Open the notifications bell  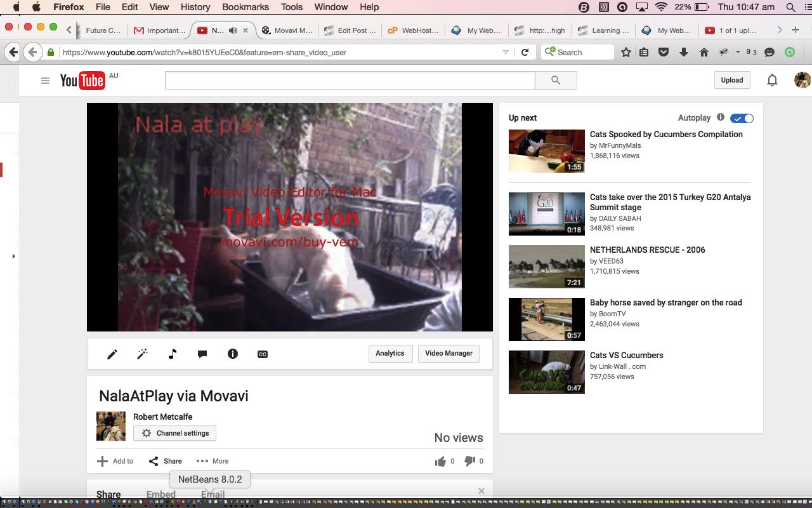[x=772, y=80]
